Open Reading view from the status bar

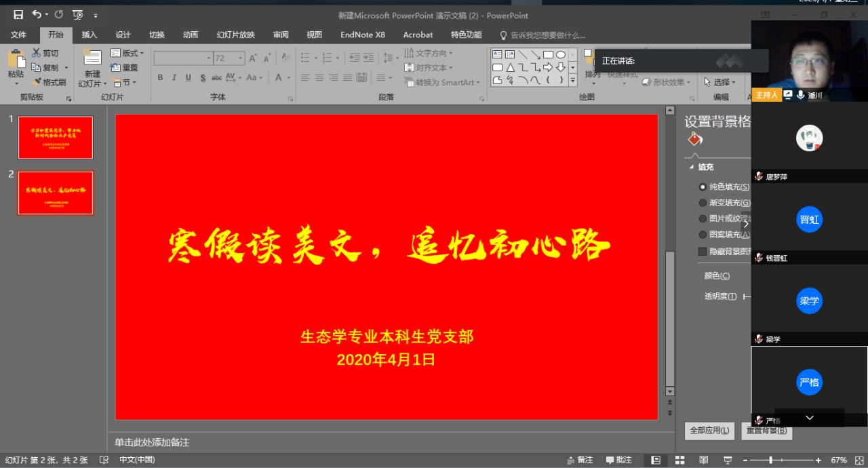click(x=704, y=460)
